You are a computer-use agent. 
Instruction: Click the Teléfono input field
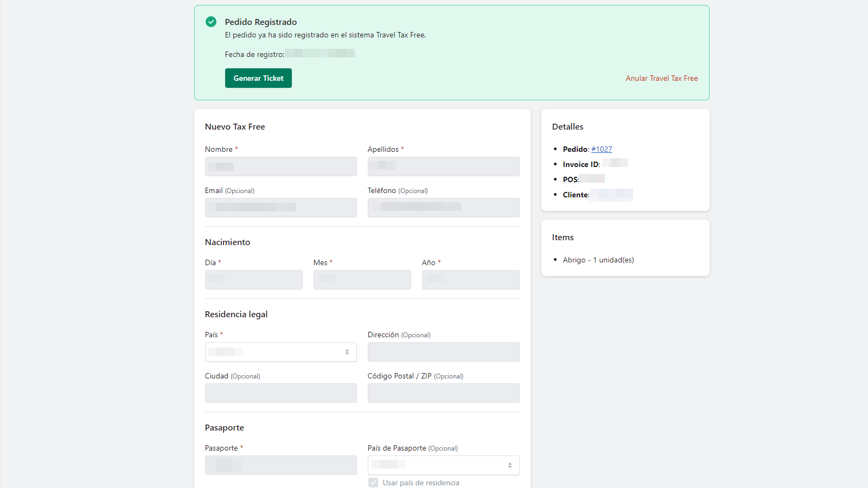coord(444,208)
